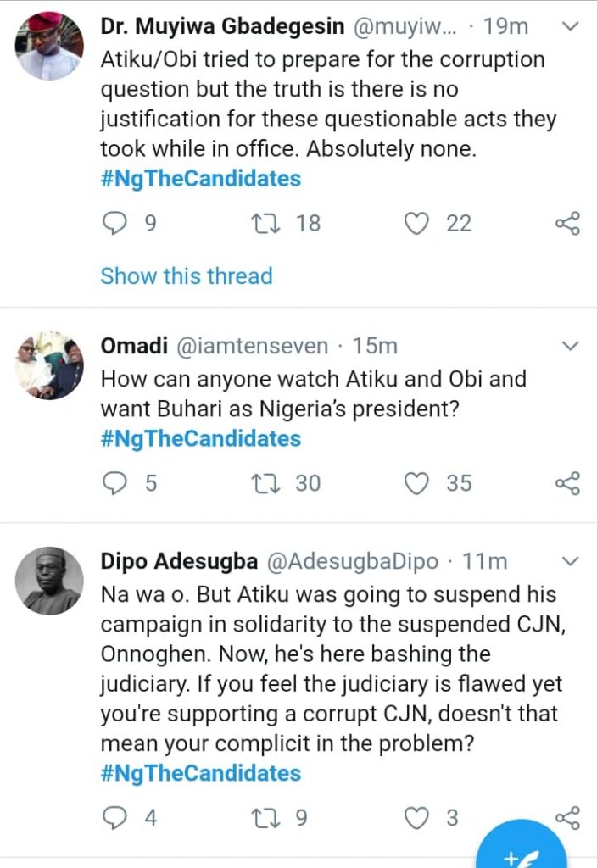The height and width of the screenshot is (868, 597).
Task: Share Dipo Adesugba's tweet
Action: point(567,818)
